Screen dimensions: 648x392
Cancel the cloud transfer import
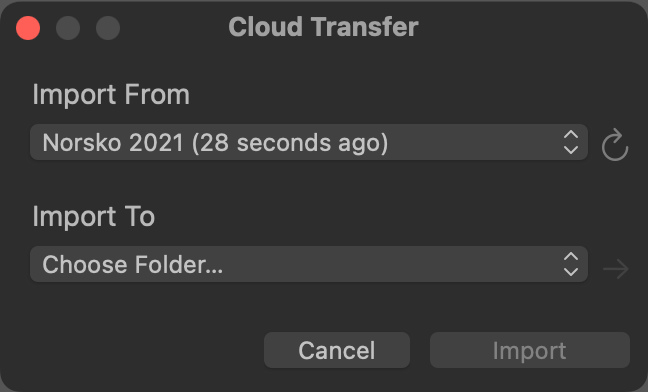click(337, 350)
